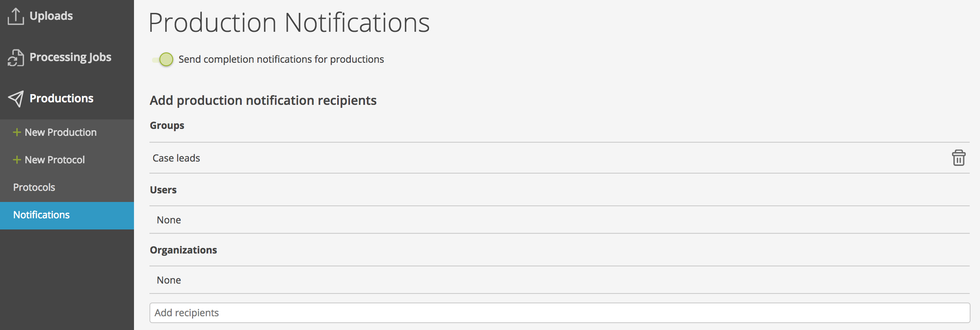Image resolution: width=980 pixels, height=330 pixels.
Task: Click the Processing Jobs document icon
Action: [15, 58]
